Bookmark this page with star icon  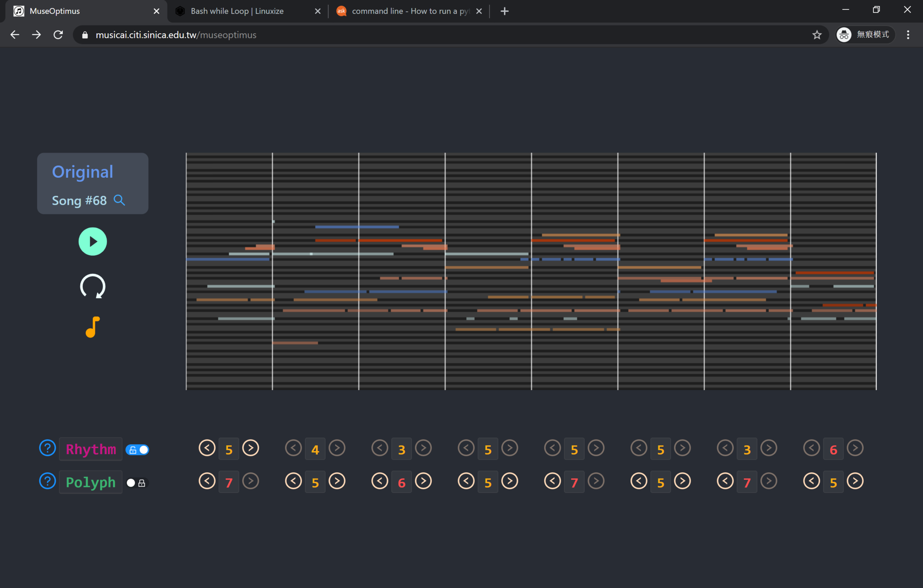(817, 35)
